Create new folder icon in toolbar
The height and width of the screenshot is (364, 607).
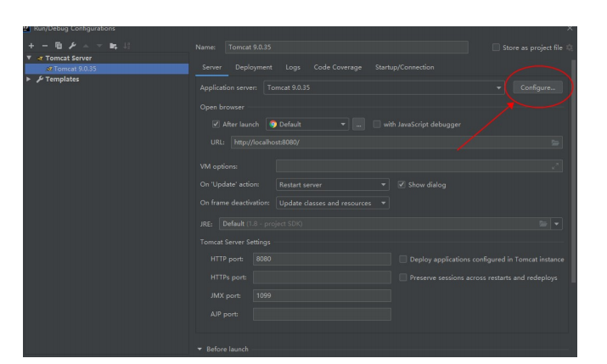(x=113, y=46)
